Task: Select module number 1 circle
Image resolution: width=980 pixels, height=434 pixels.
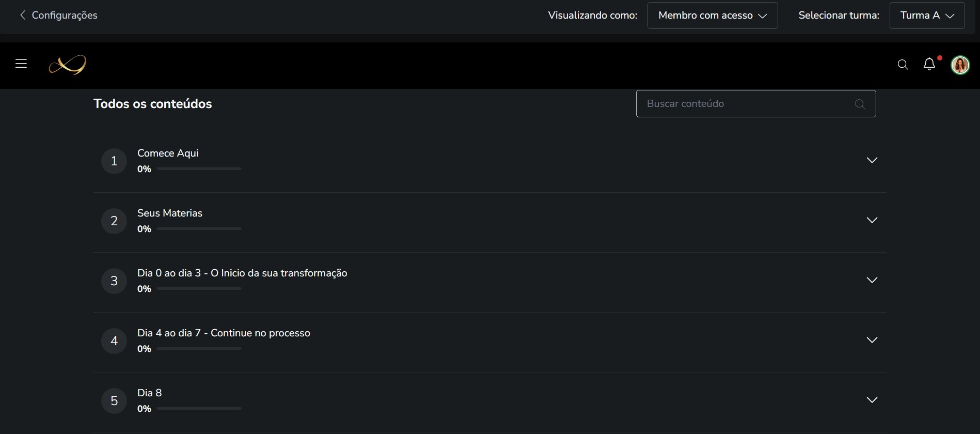Action: point(114,161)
